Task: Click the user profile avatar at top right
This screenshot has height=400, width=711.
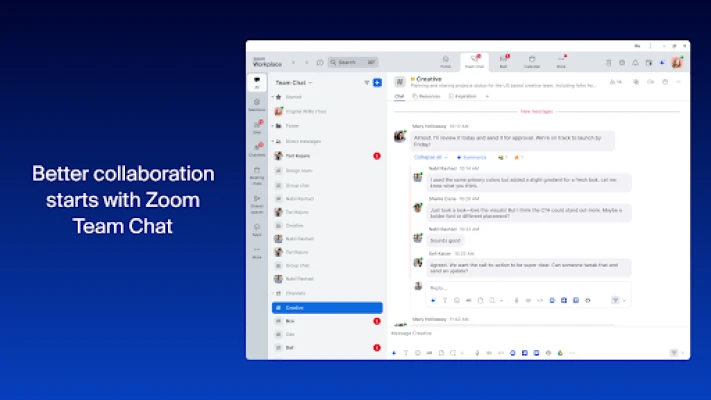Action: [677, 62]
